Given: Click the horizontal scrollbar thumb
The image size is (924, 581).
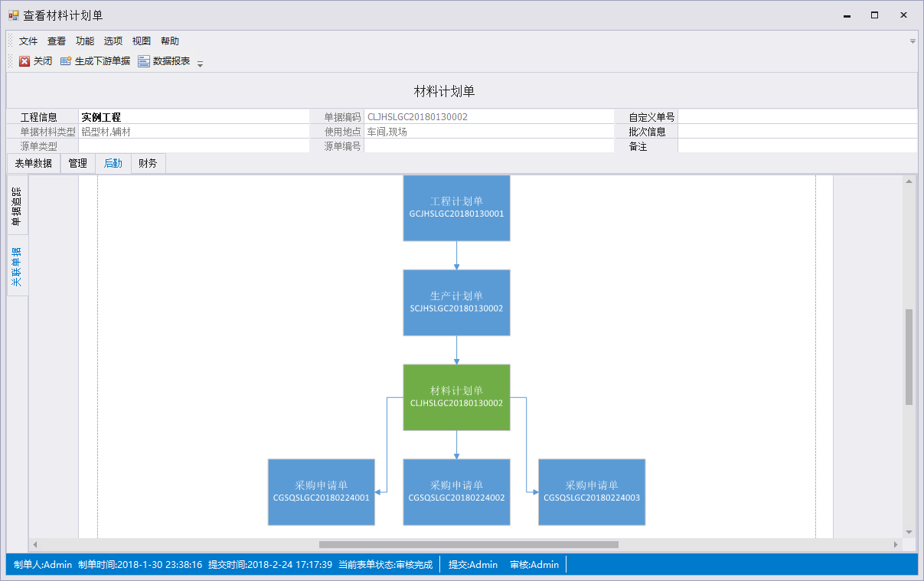Looking at the screenshot, I should click(x=469, y=545).
